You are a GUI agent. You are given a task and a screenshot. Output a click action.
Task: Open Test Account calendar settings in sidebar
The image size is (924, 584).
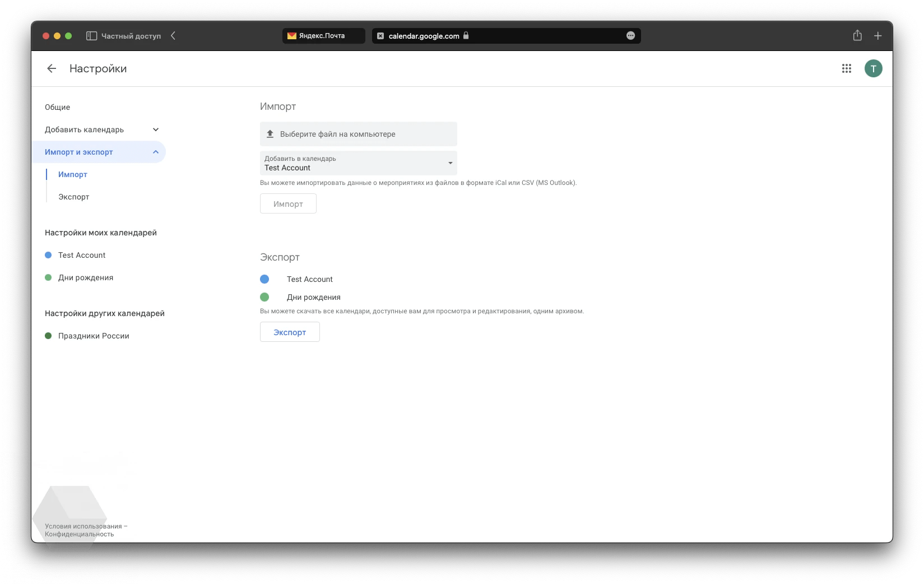[x=82, y=255]
